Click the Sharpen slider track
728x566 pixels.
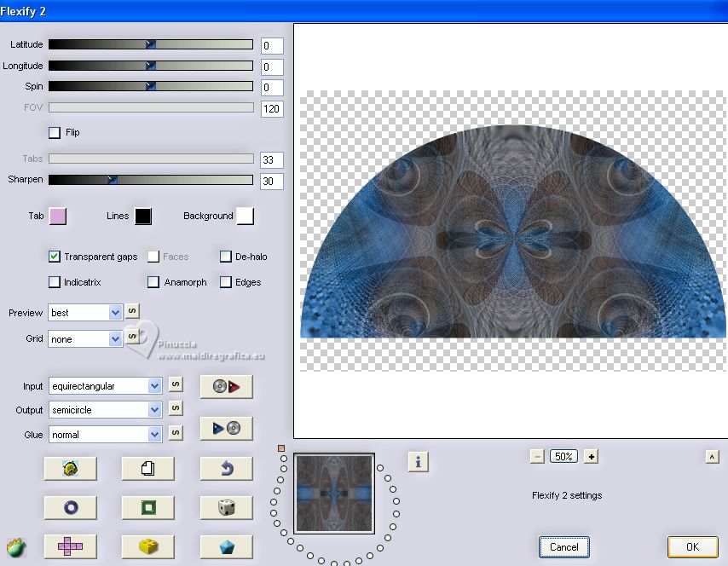point(151,180)
